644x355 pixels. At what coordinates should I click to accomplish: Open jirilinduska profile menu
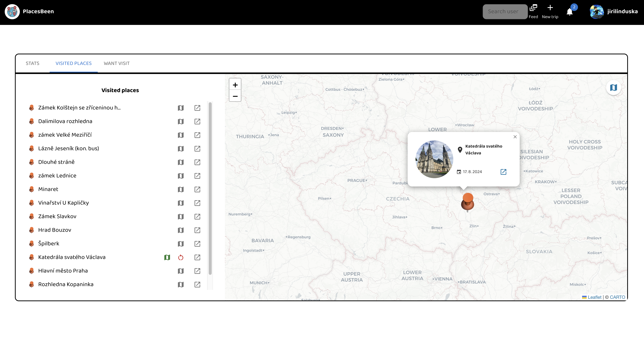coord(614,12)
